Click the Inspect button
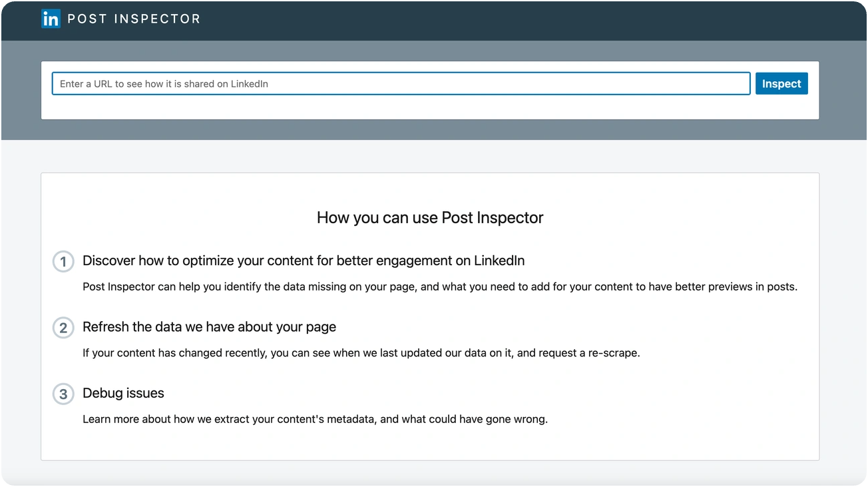The width and height of the screenshot is (868, 487). [x=781, y=84]
